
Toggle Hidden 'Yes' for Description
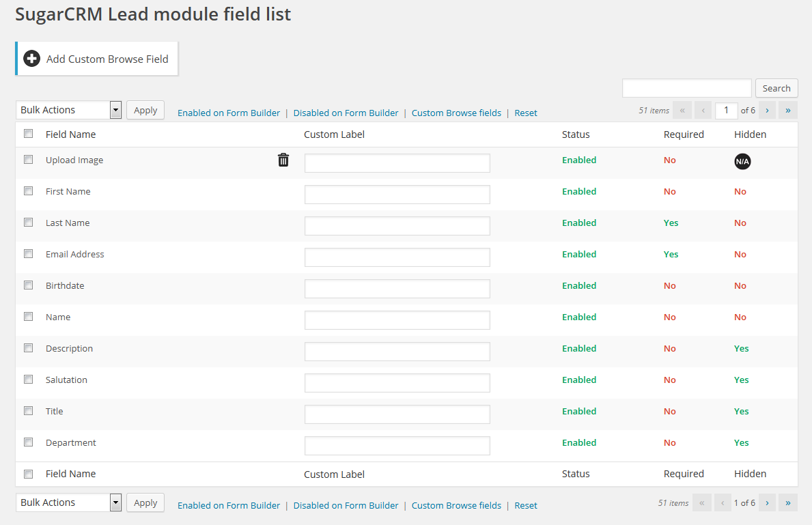pos(741,348)
